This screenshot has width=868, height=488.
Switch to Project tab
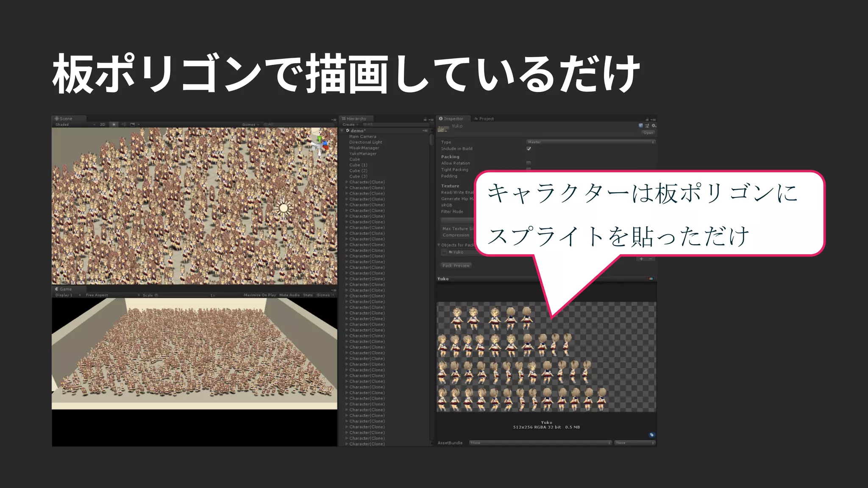pos(484,119)
